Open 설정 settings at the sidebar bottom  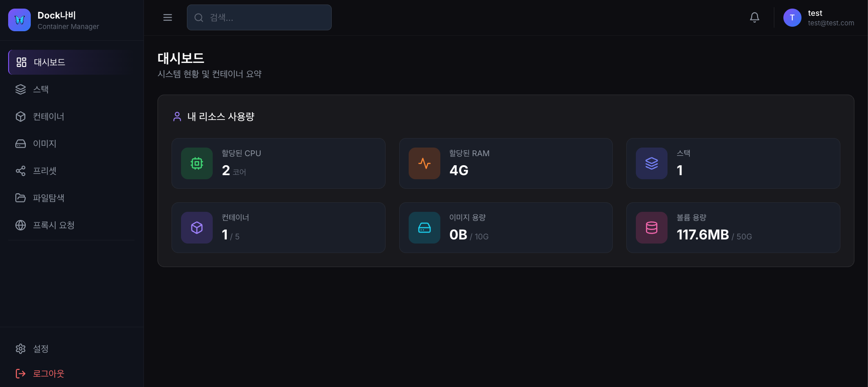(x=40, y=349)
